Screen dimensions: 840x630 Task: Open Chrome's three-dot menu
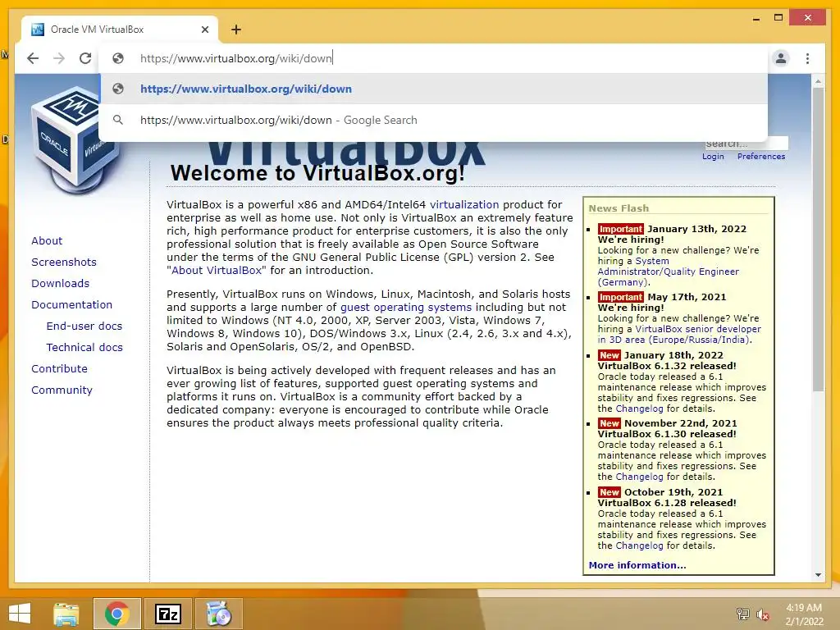point(807,58)
